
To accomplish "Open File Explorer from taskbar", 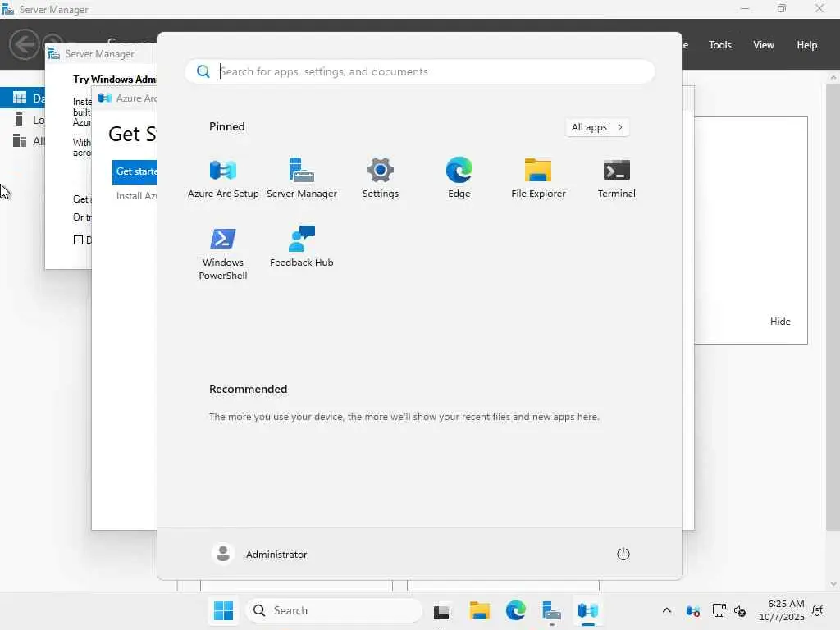I will click(479, 610).
